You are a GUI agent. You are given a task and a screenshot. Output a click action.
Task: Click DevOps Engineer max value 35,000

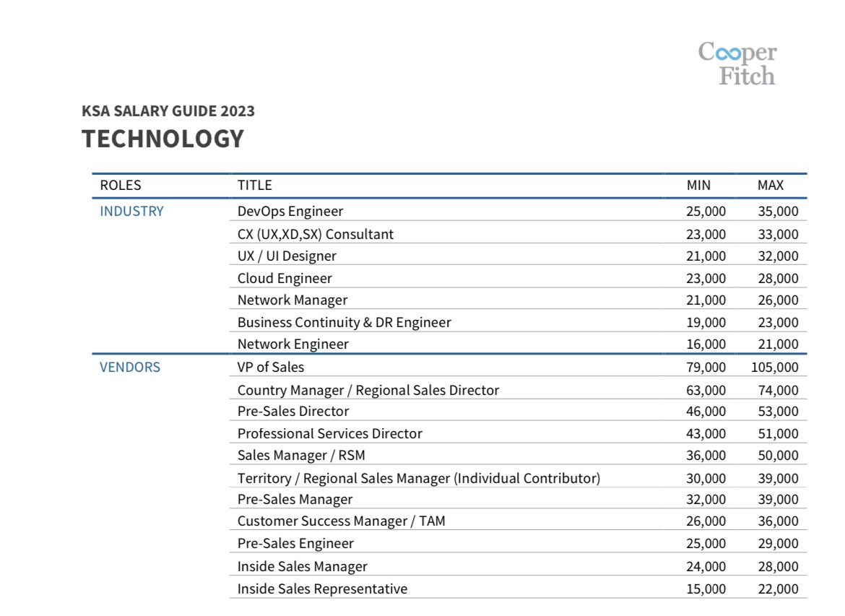click(x=778, y=212)
